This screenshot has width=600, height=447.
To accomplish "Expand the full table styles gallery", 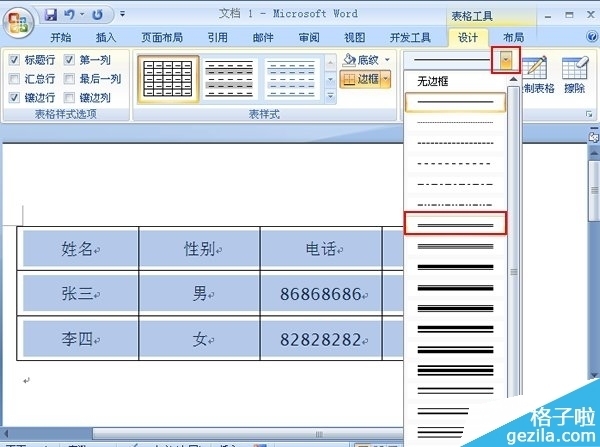I will tap(330, 96).
